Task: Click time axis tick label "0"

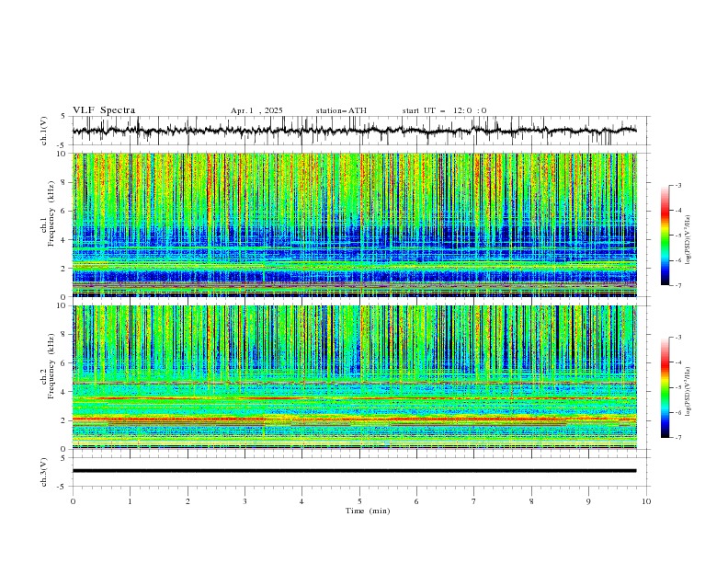Action: click(x=73, y=501)
